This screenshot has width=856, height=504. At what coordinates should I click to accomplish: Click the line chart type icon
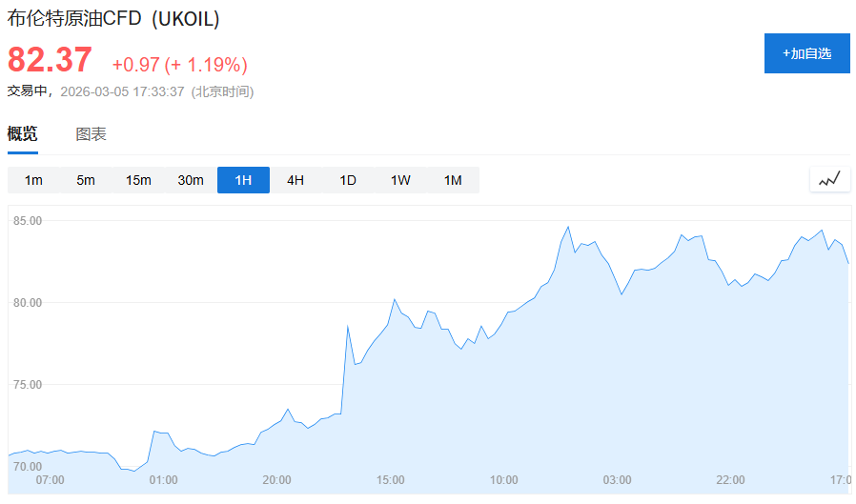tap(829, 179)
